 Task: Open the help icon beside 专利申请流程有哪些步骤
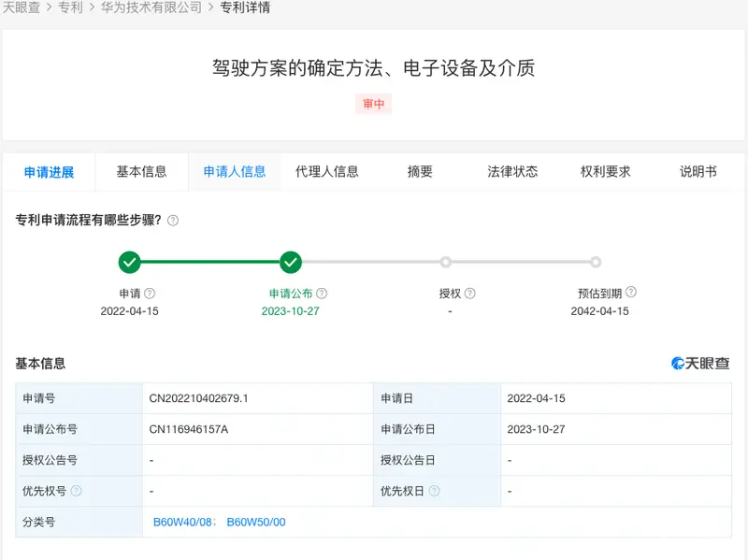[173, 221]
